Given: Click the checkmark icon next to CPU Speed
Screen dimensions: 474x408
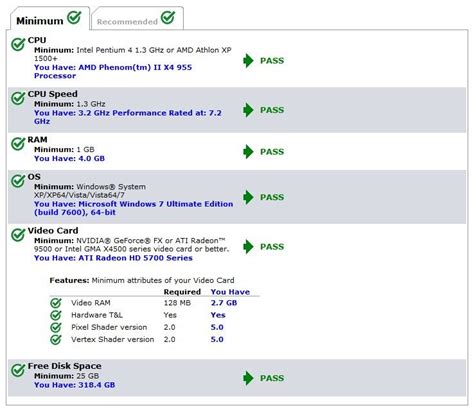Looking at the screenshot, I should point(18,98).
